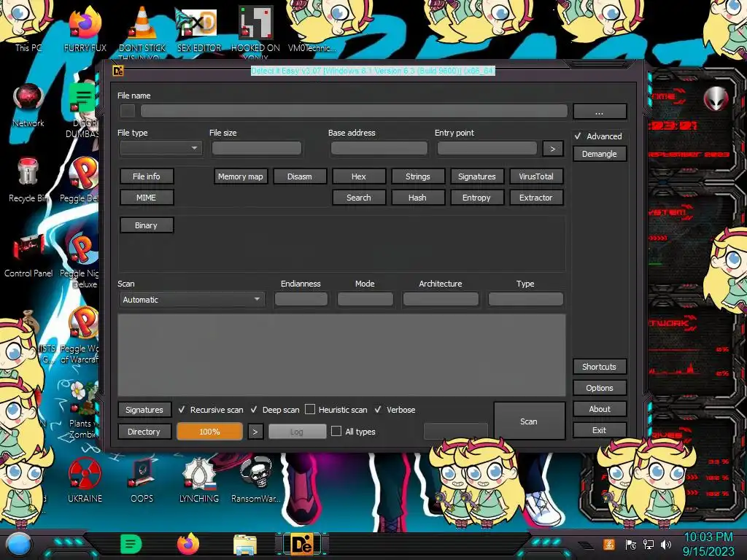Open the RansomWar skull shortcut

coord(256,480)
